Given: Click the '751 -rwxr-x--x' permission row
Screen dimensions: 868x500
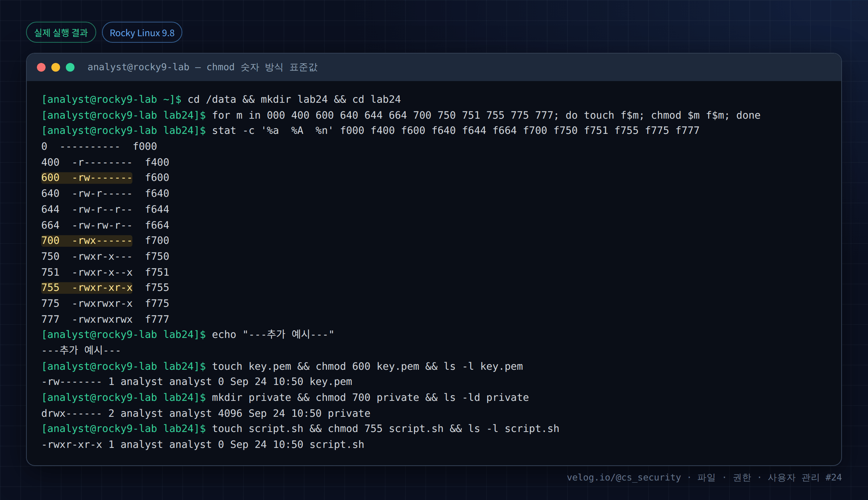Looking at the screenshot, I should point(105,272).
